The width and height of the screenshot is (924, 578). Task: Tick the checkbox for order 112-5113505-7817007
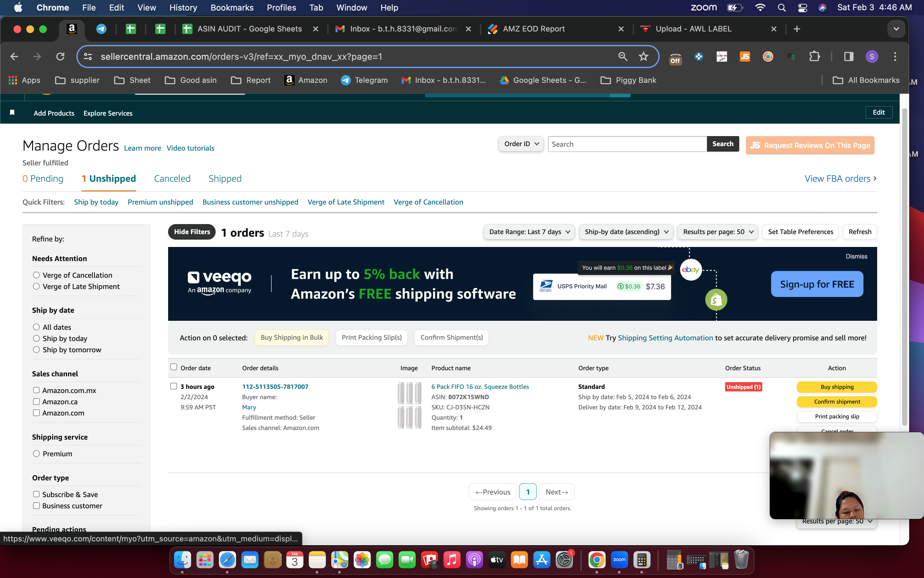click(174, 386)
